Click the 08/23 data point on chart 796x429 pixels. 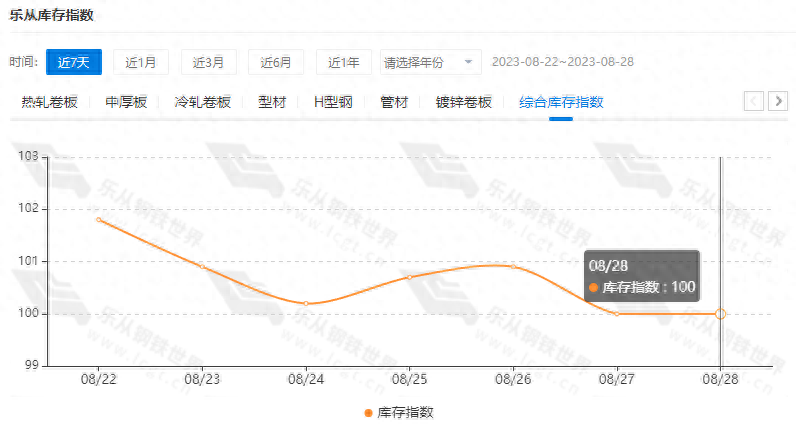point(202,267)
